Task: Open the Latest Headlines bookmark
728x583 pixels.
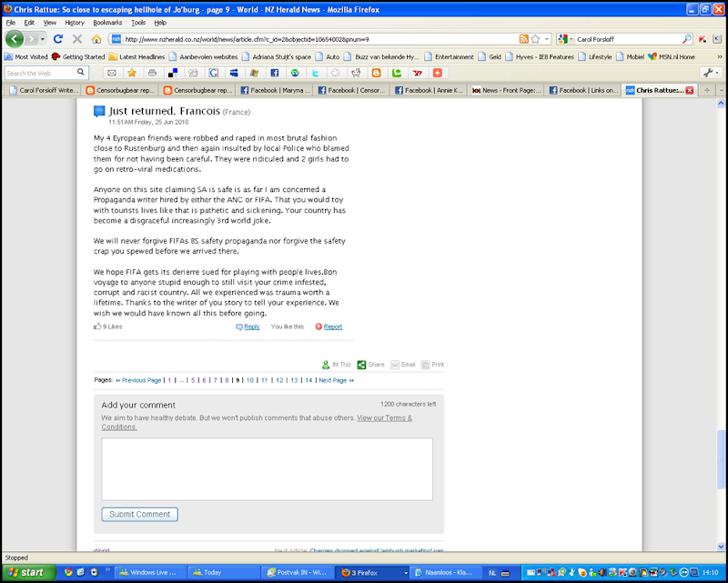Action: pos(136,56)
